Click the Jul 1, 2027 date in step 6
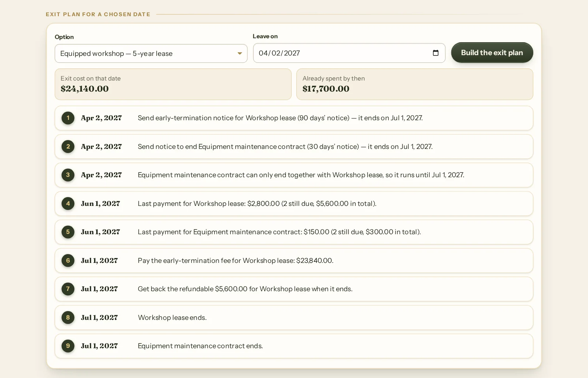 pos(99,261)
